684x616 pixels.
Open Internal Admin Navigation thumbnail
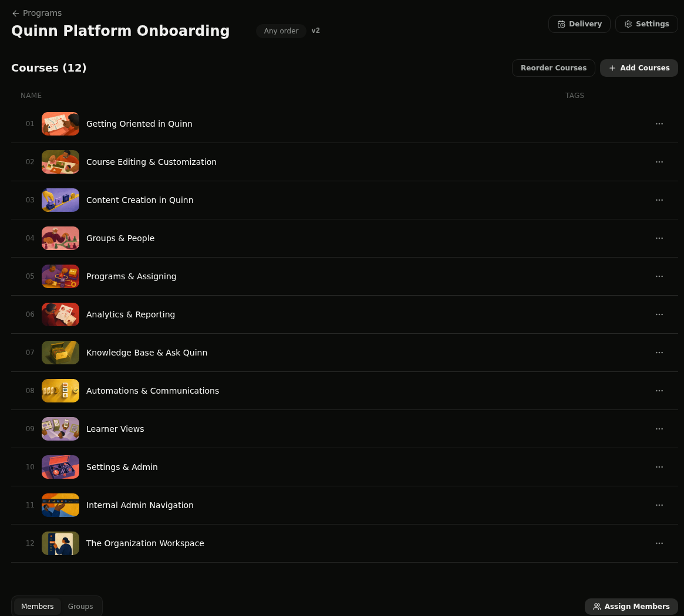(60, 505)
